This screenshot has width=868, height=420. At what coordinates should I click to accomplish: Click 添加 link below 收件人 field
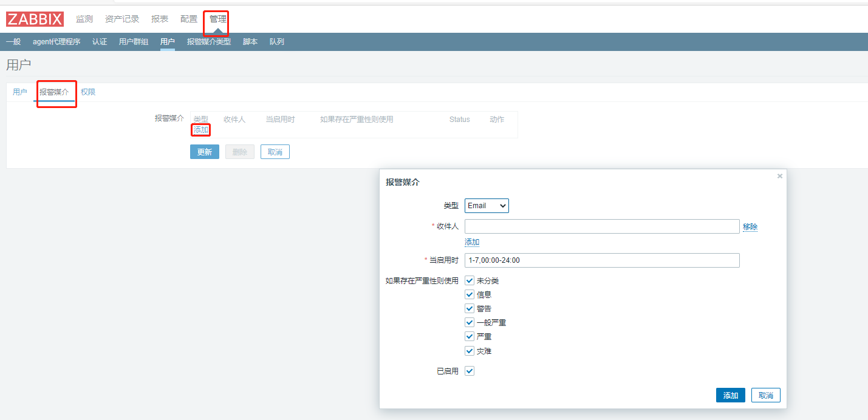(472, 242)
